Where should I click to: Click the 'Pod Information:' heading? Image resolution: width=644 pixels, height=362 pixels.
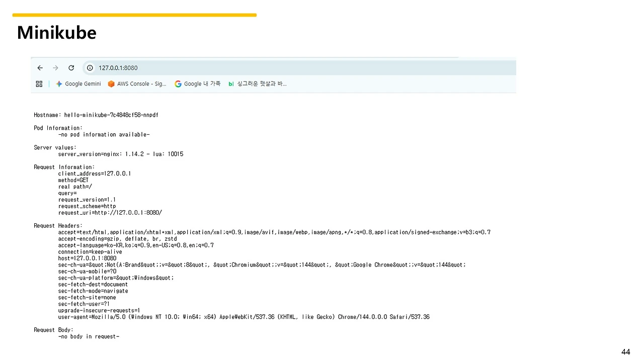[x=58, y=128]
